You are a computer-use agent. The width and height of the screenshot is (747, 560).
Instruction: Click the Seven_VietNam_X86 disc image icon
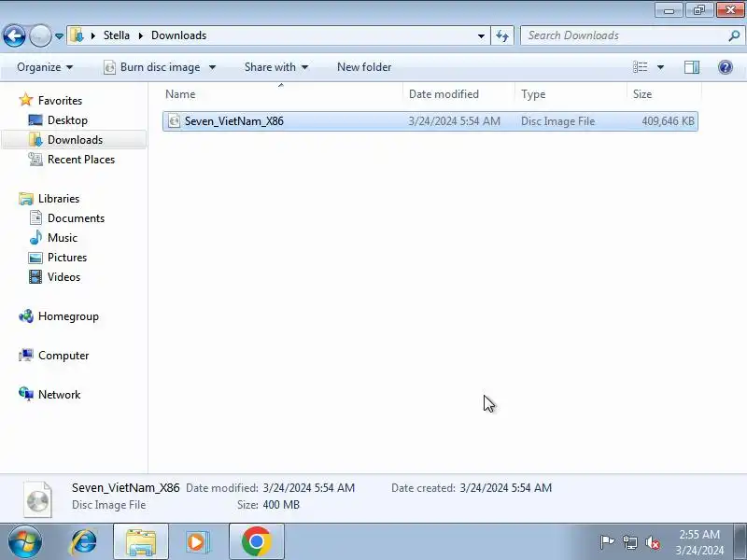tap(175, 121)
